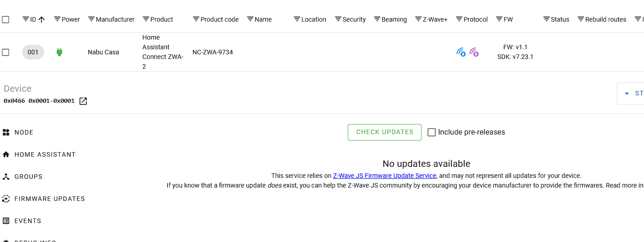Click the green mains power plug icon

[x=59, y=52]
